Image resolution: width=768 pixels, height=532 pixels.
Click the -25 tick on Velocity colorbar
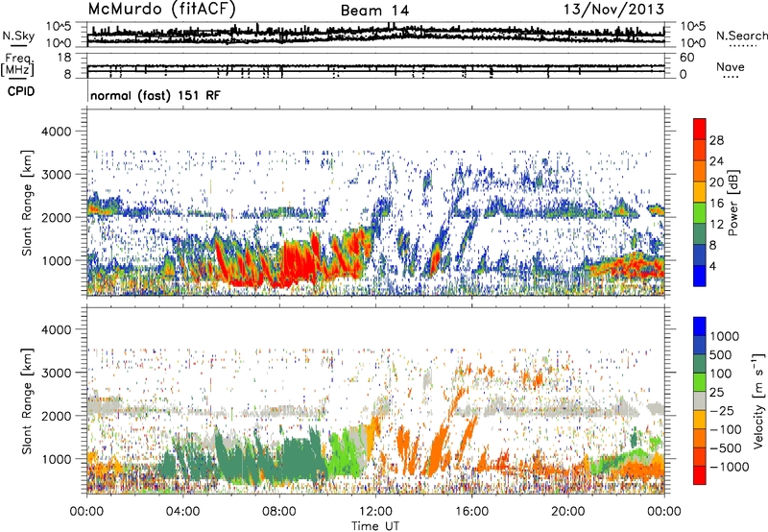[722, 410]
